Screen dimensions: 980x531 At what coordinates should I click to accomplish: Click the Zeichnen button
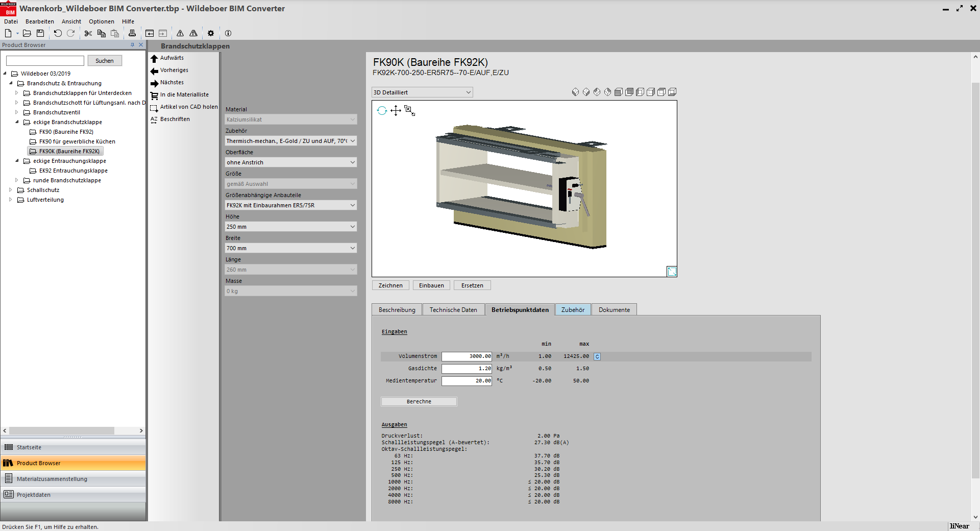pos(390,285)
